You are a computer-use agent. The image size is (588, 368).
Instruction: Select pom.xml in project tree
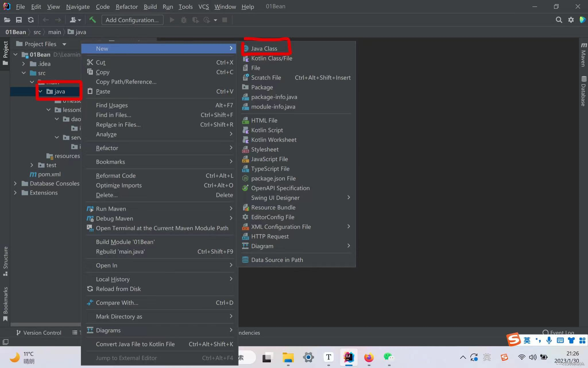tap(49, 174)
